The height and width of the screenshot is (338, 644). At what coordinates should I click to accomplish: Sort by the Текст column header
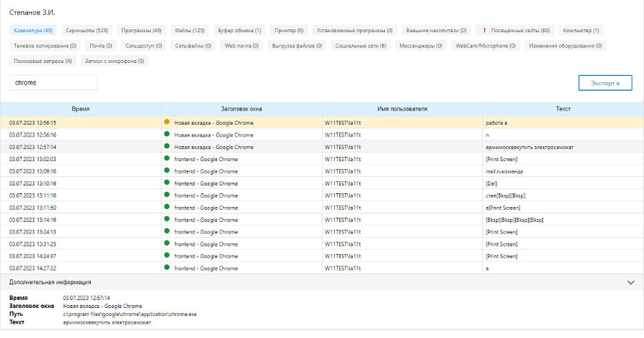tap(563, 109)
